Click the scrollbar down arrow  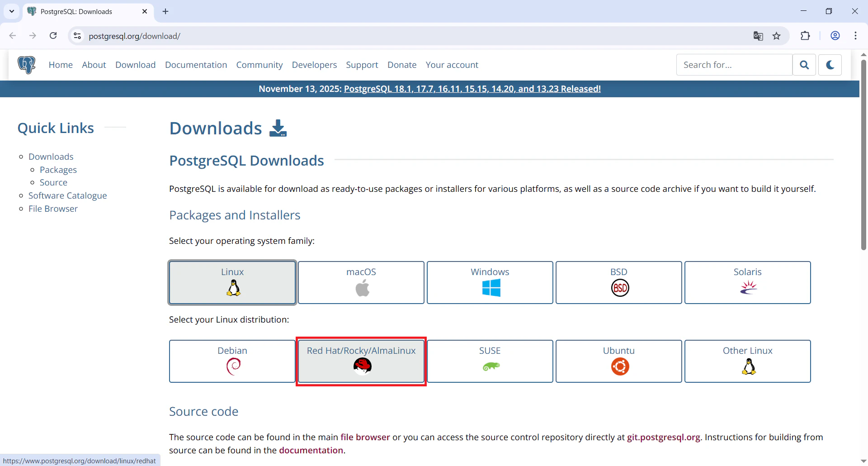click(863, 461)
